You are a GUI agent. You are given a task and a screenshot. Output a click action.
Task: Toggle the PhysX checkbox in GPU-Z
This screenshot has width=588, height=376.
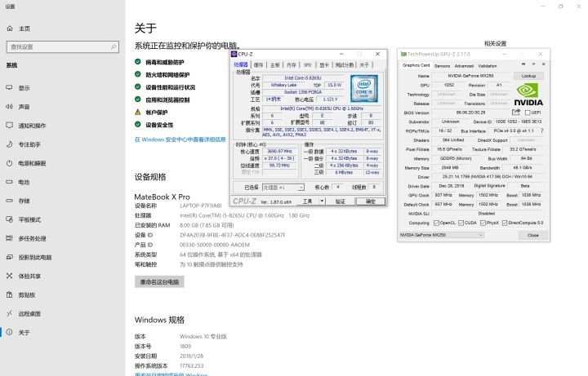click(483, 223)
